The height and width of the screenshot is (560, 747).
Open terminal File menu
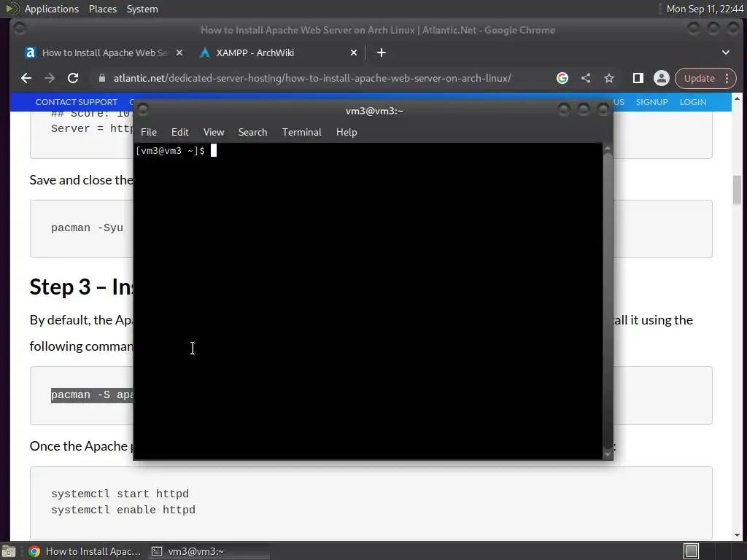click(x=149, y=132)
